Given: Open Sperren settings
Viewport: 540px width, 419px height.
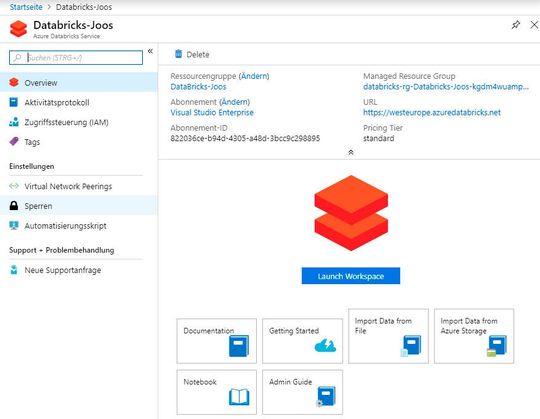Looking at the screenshot, I should (x=79, y=206).
